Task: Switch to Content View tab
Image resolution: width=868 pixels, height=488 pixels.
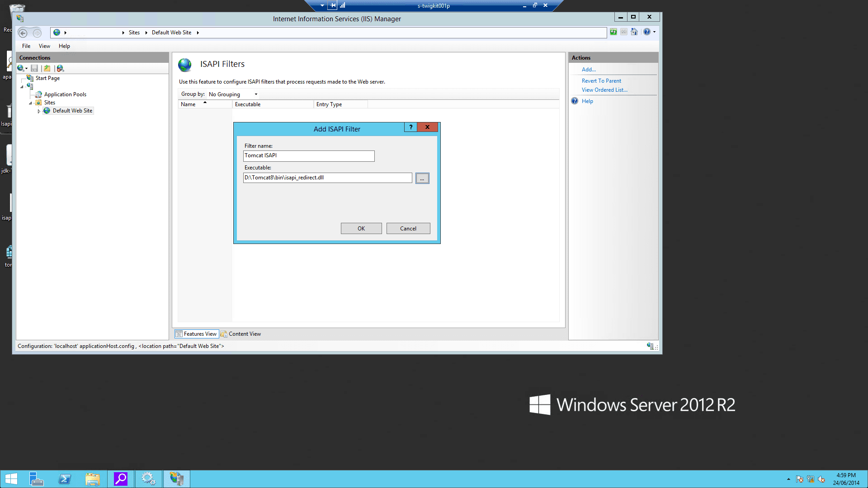Action: [x=241, y=334]
